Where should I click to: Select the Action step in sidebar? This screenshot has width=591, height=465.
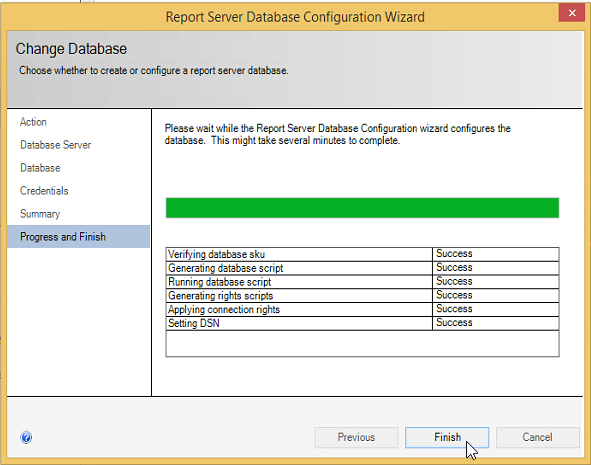[x=33, y=122]
